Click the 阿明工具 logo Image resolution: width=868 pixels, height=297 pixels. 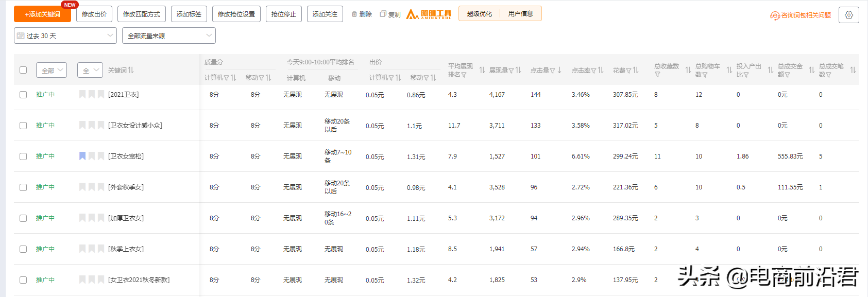click(429, 14)
